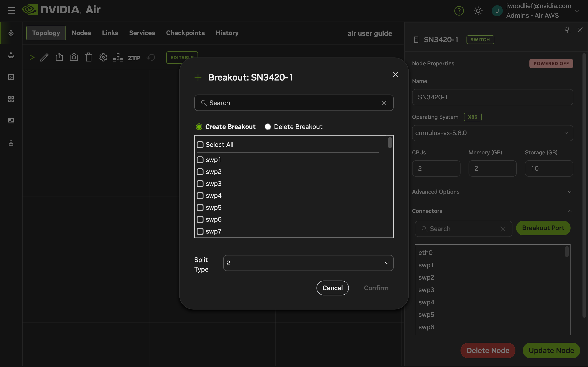This screenshot has width=588, height=367.
Task: Open topology settings via the gear icon
Action: (103, 57)
